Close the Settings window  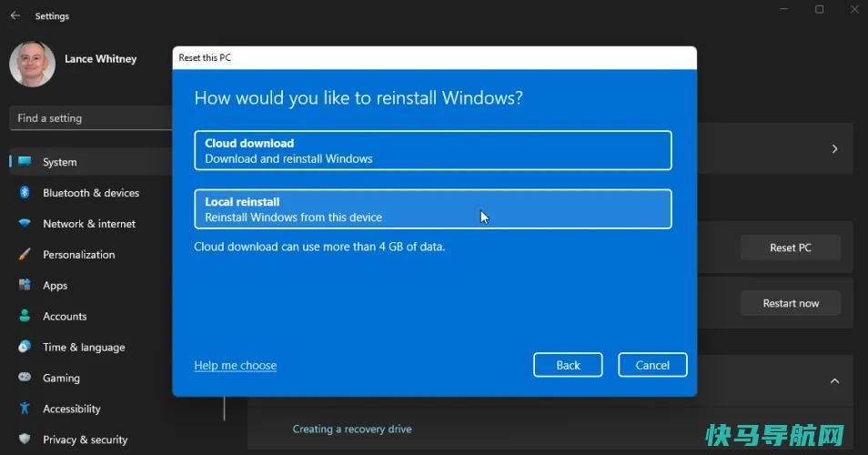click(854, 9)
